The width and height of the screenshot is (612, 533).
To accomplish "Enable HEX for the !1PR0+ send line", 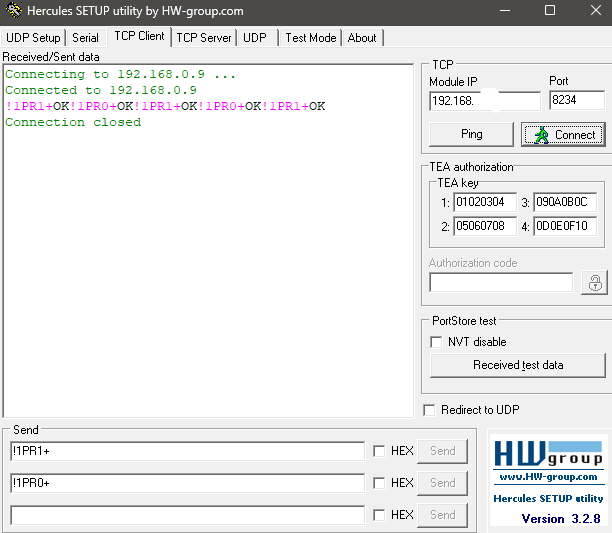I will pos(379,483).
